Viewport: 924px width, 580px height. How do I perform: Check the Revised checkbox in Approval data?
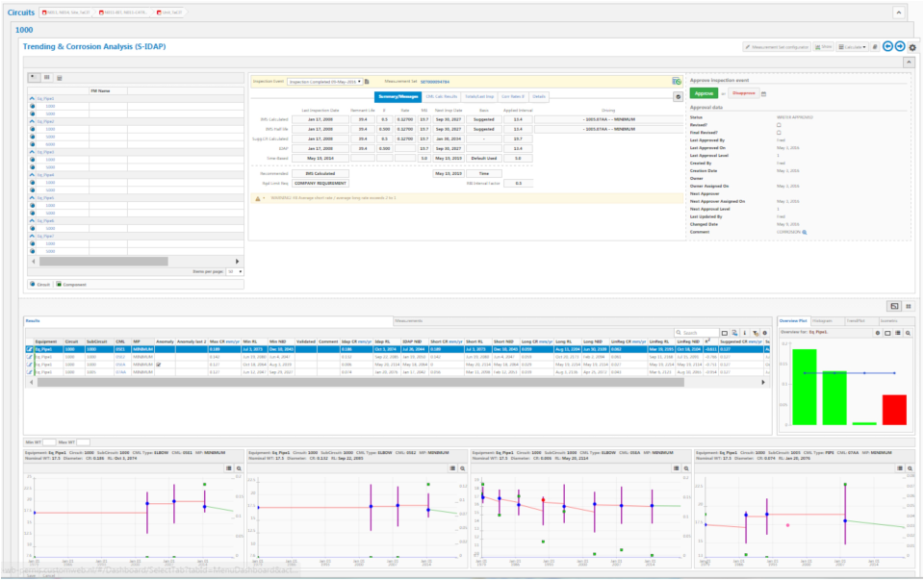779,125
